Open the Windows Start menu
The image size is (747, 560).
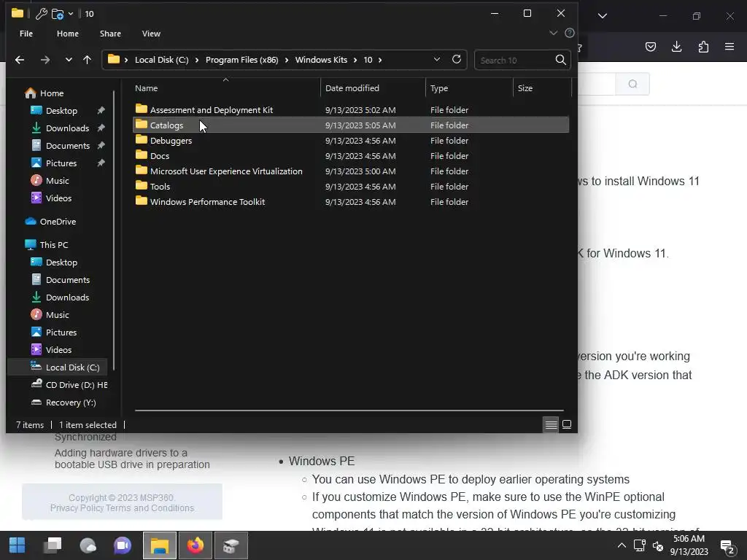[x=18, y=545]
